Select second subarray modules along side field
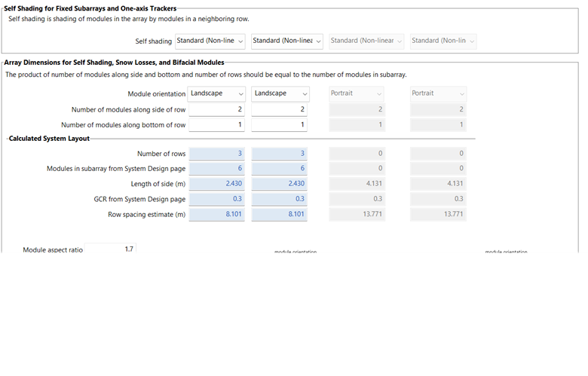 (280, 109)
